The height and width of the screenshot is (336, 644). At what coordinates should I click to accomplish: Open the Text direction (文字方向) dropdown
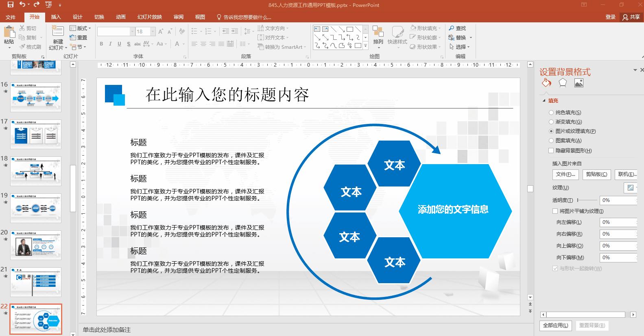[x=273, y=28]
